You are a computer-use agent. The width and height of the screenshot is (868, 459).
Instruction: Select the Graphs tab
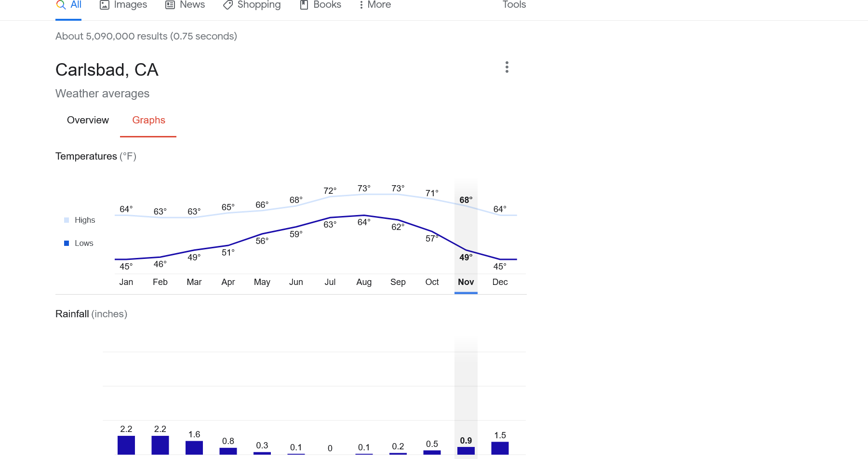coord(148,120)
